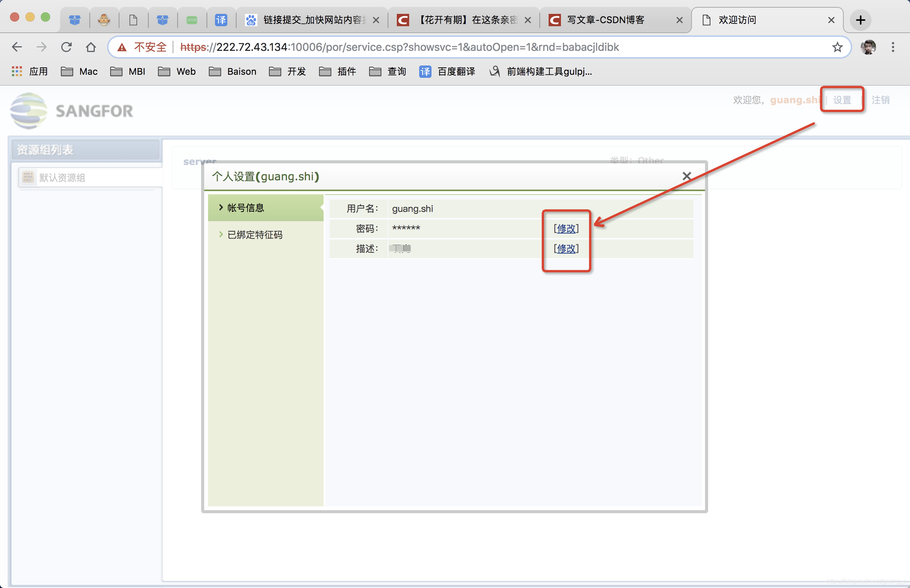
Task: Expand 已绑定特征码 section
Action: 255,235
